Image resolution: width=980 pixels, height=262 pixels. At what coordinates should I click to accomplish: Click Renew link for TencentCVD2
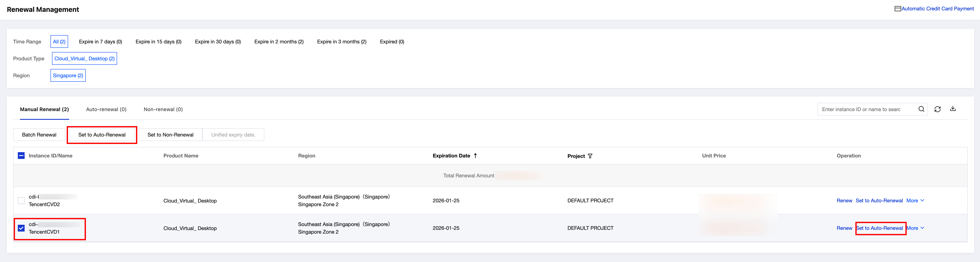tap(844, 200)
